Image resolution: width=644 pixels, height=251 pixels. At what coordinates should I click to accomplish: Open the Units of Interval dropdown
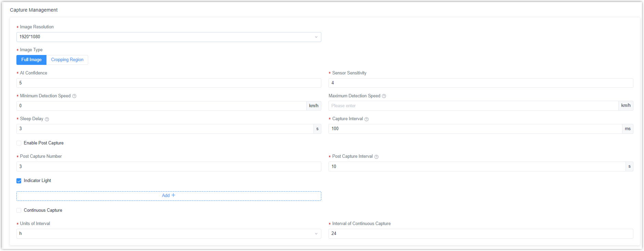[169, 234]
